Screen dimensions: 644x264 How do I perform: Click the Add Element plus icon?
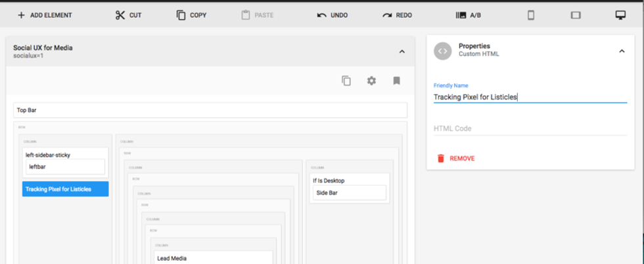pyautogui.click(x=21, y=15)
